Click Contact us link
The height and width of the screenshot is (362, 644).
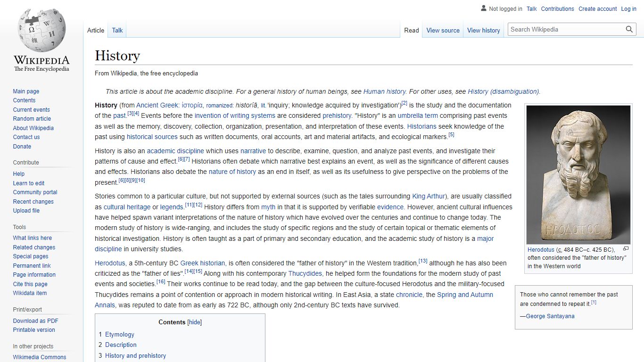click(26, 137)
